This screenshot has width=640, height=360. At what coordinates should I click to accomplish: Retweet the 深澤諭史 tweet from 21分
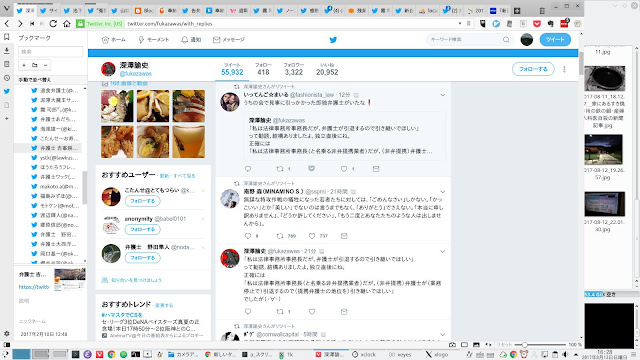click(x=280, y=311)
